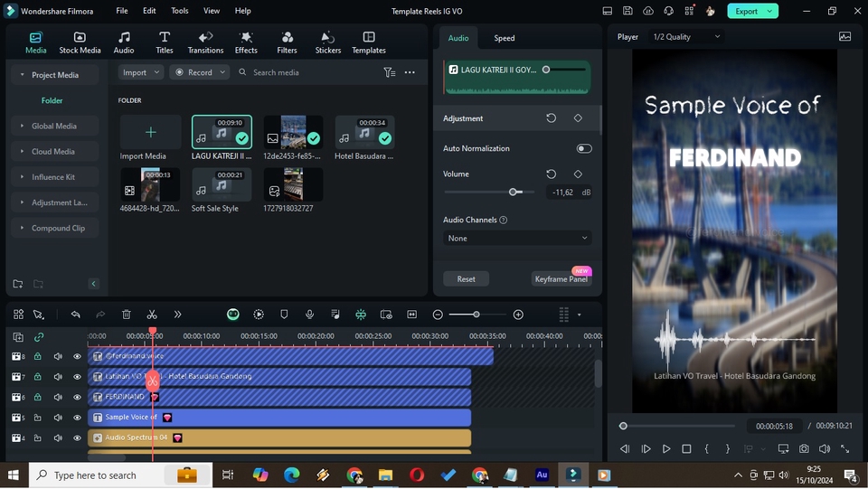Image resolution: width=868 pixels, height=489 pixels.
Task: Click the Export button
Action: coord(746,11)
